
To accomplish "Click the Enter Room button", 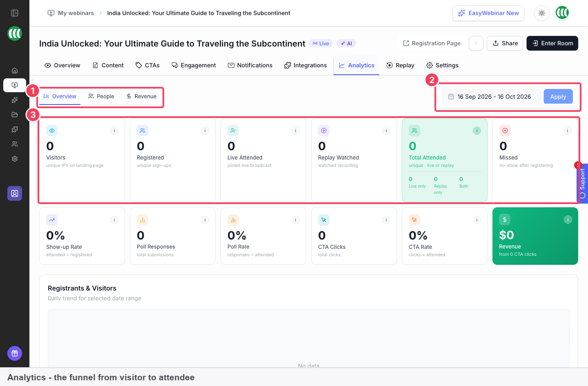I will click(552, 43).
